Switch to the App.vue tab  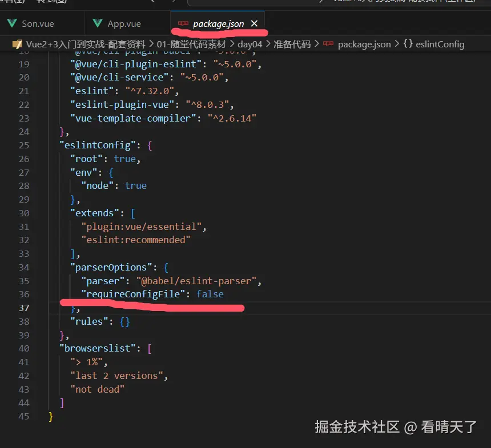coord(124,24)
